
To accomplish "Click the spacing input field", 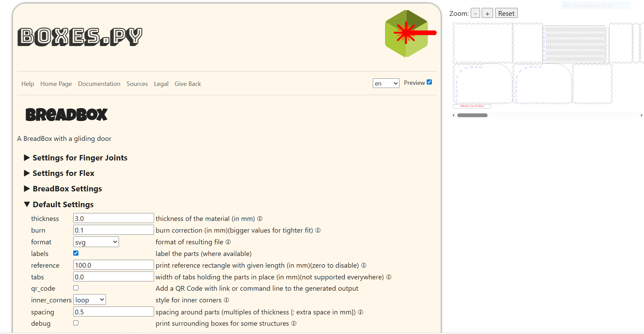I will point(113,312).
